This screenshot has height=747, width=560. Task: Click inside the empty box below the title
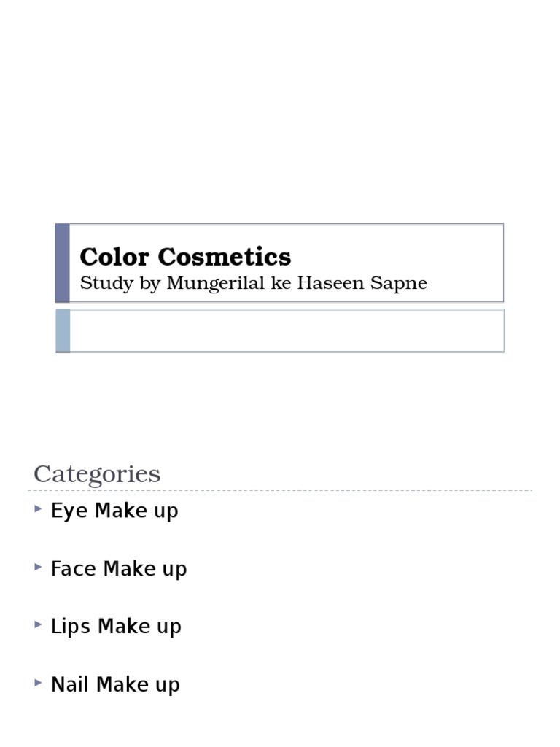coord(286,330)
